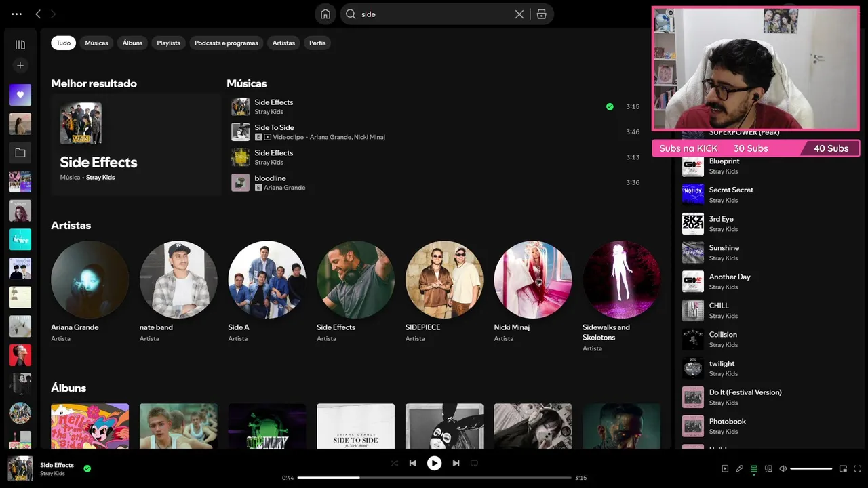
Task: Create a playlist with the plus icon
Action: (20, 66)
